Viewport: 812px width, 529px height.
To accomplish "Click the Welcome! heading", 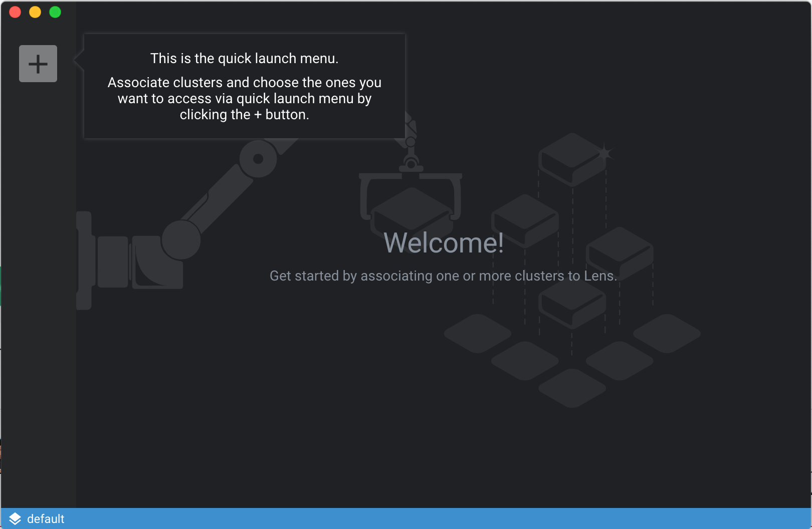I will (x=443, y=243).
